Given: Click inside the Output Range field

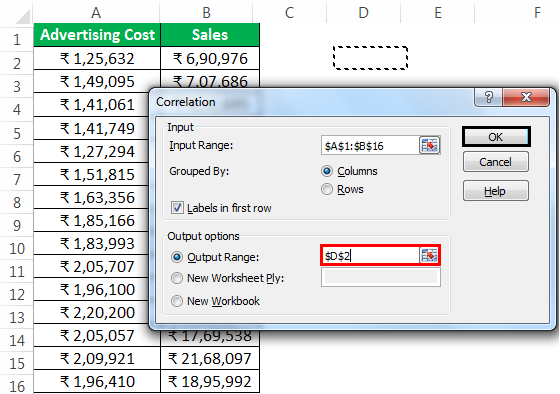Looking at the screenshot, I should point(370,256).
